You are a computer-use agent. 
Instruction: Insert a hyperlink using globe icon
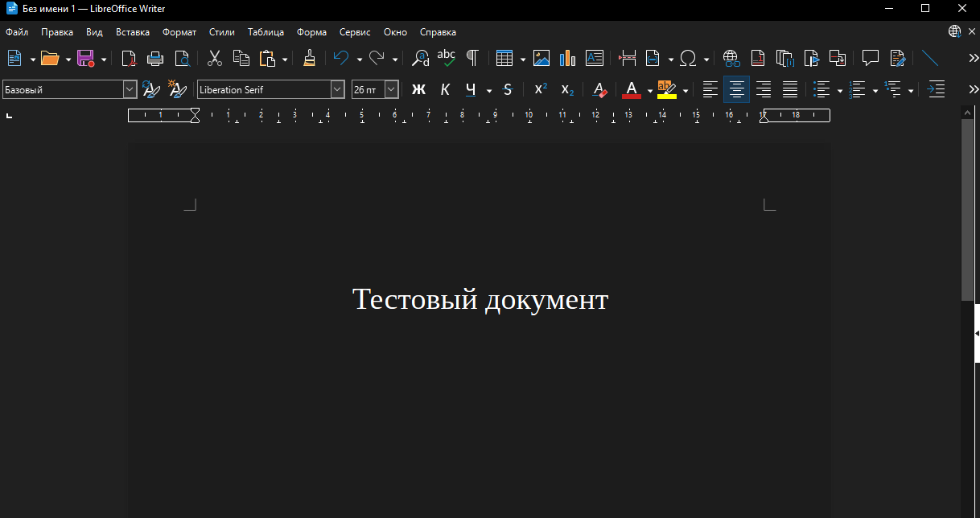pyautogui.click(x=731, y=58)
